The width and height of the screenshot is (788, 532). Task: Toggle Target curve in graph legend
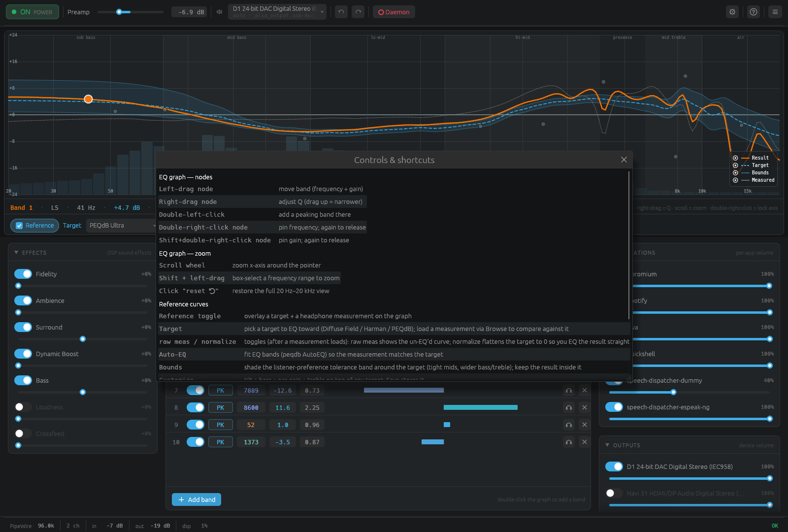coord(735,166)
